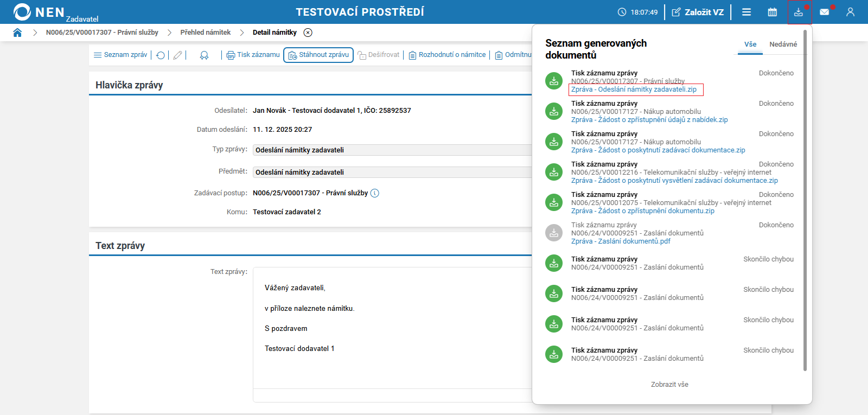Download Zpráva - Odeslání námitky zadavateli.zip
Screen dimensions: 868x415
(x=634, y=90)
